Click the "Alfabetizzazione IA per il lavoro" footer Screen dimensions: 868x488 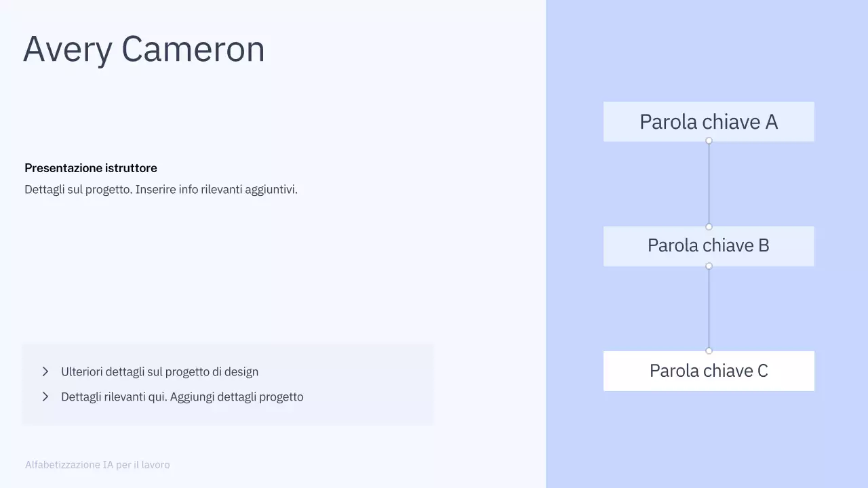(98, 465)
